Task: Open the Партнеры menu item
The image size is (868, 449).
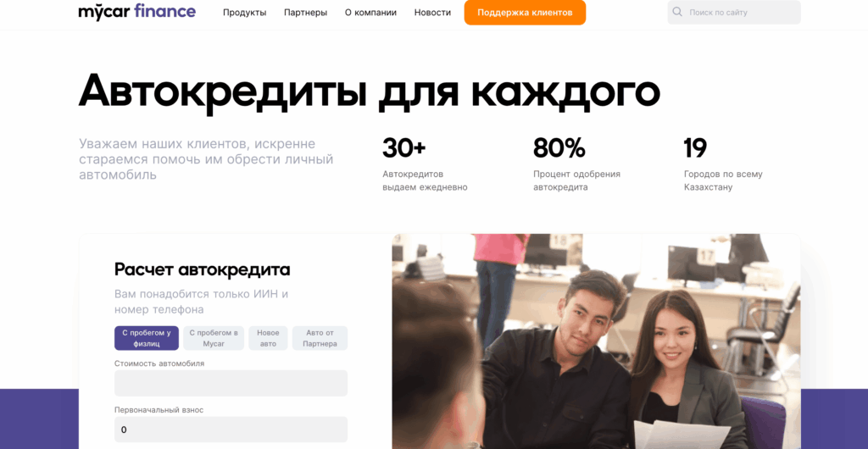Action: coord(305,13)
